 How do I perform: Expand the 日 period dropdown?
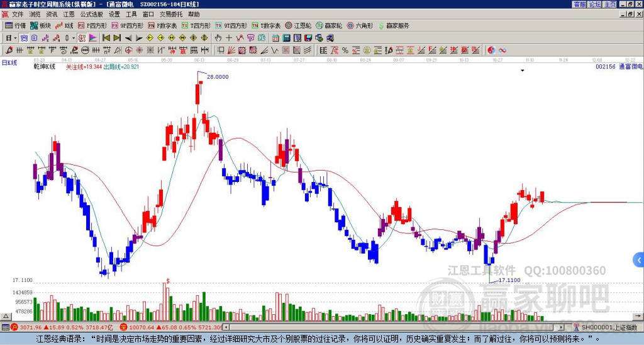(15, 38)
